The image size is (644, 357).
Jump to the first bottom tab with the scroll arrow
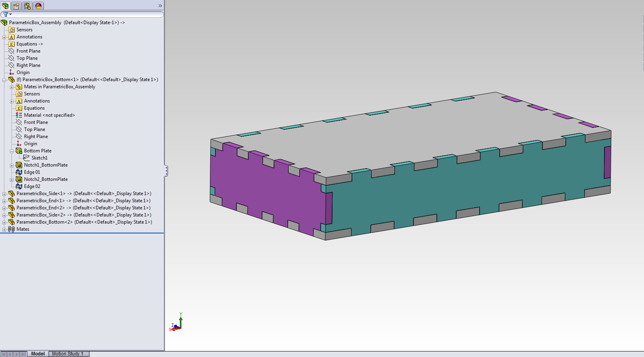point(4,354)
